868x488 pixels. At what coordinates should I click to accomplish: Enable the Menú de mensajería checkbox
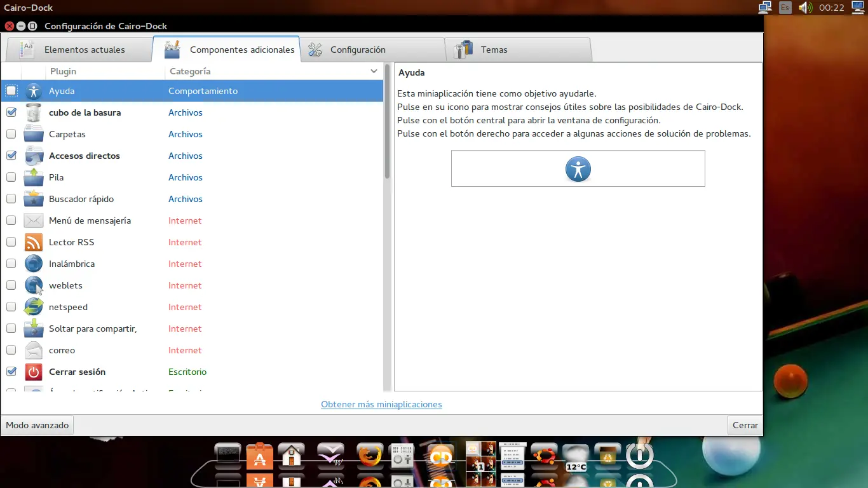[11, 220]
